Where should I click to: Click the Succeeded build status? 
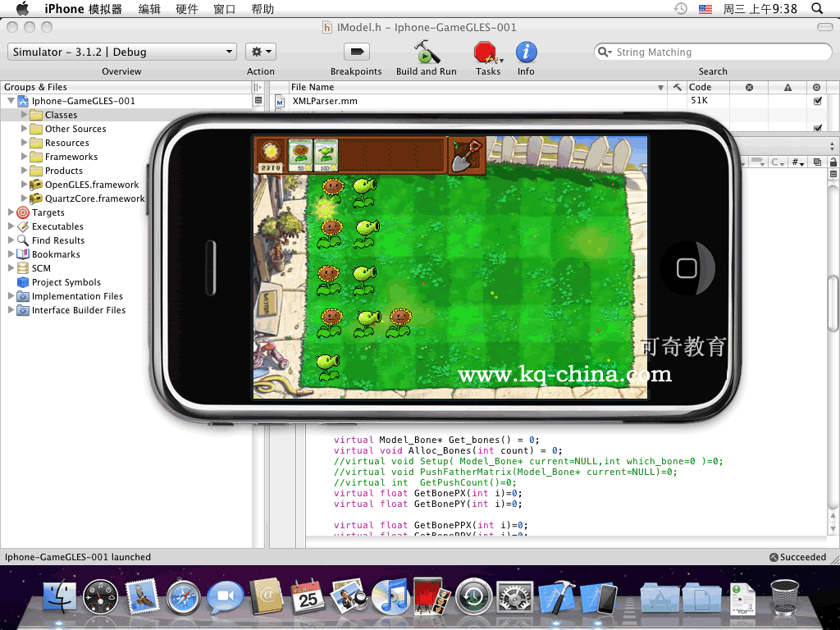coord(797,557)
